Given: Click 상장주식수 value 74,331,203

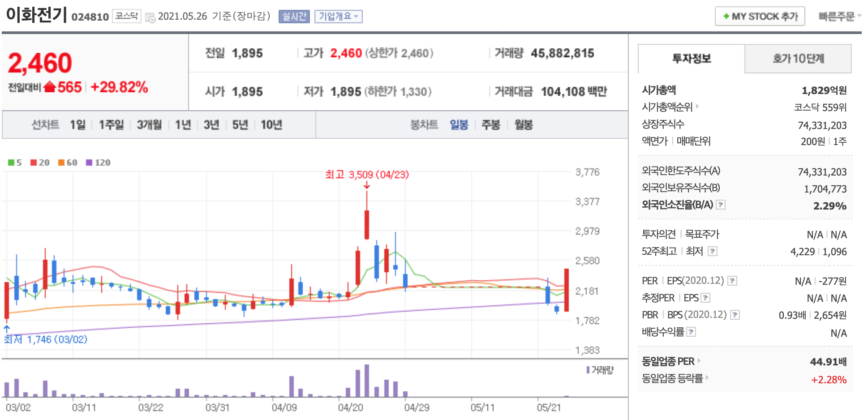Looking at the screenshot, I should [822, 125].
